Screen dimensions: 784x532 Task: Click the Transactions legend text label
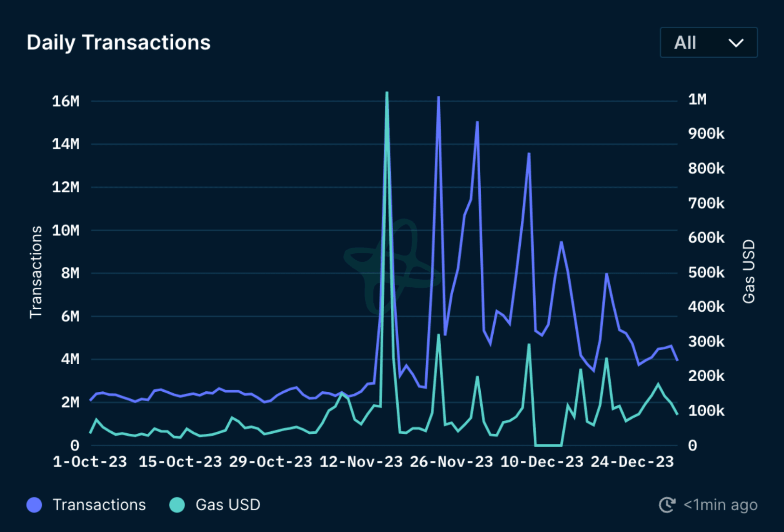99,505
